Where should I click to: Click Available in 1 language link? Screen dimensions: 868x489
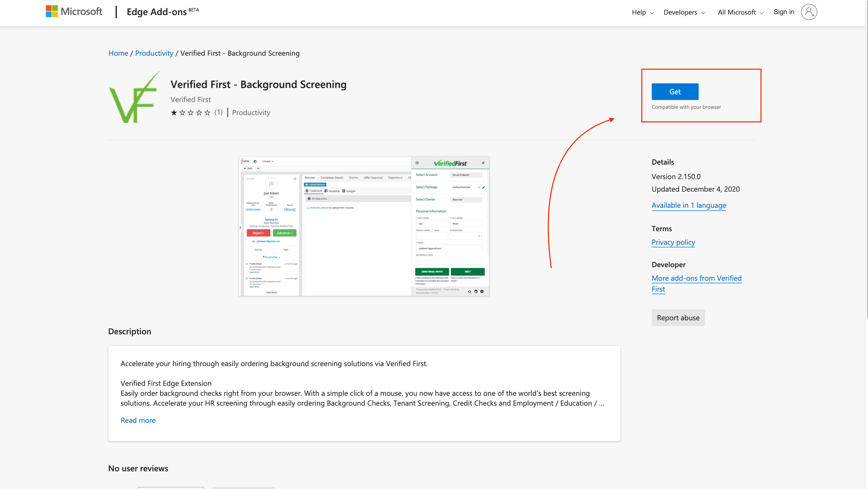pyautogui.click(x=689, y=205)
